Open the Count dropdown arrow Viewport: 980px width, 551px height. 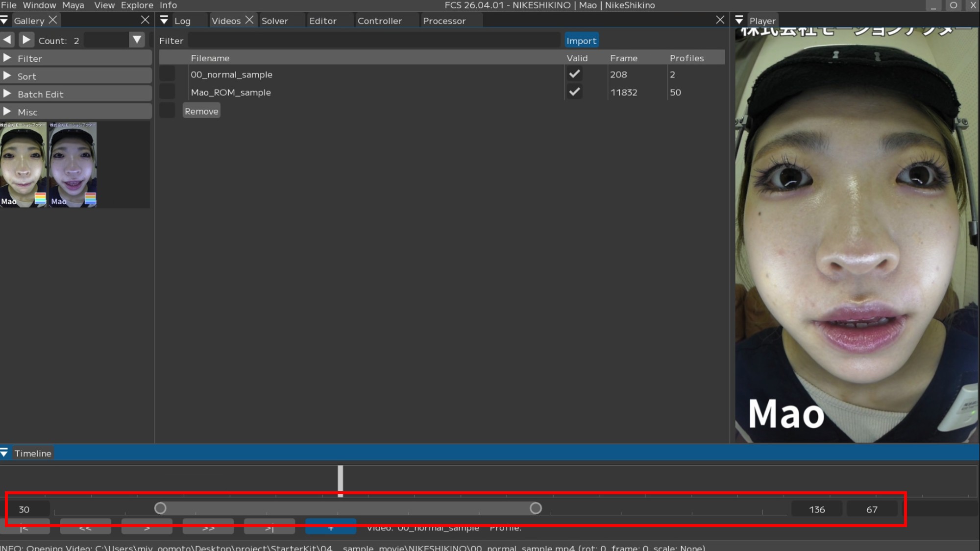[137, 40]
